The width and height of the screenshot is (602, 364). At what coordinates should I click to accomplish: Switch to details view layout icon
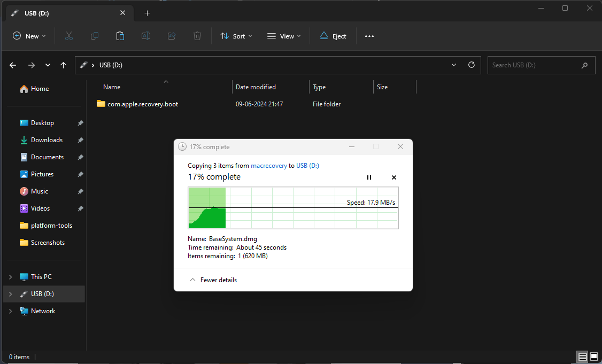click(x=582, y=357)
